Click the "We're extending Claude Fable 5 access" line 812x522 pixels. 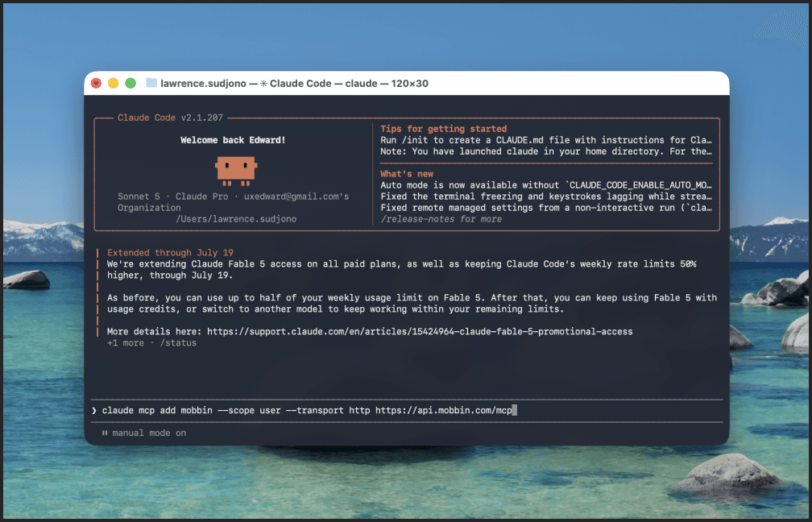tap(401, 270)
